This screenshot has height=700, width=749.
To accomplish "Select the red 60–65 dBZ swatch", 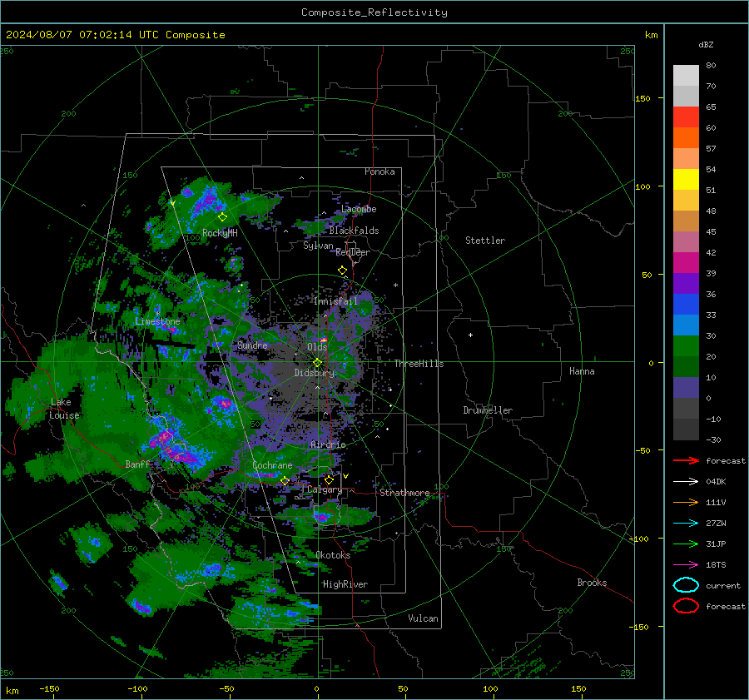I will point(686,117).
